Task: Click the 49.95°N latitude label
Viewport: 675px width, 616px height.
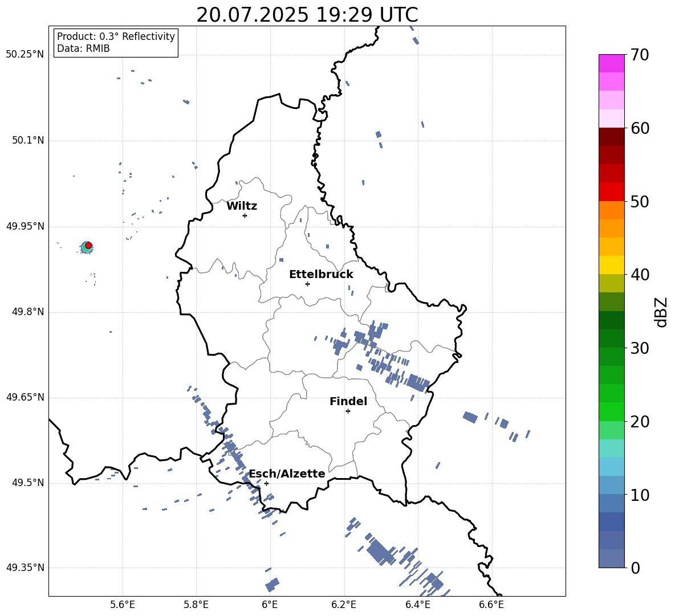Action: tap(25, 226)
